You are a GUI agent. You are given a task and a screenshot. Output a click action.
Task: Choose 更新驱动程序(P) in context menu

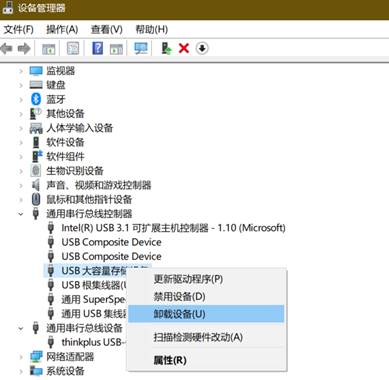pyautogui.click(x=207, y=279)
